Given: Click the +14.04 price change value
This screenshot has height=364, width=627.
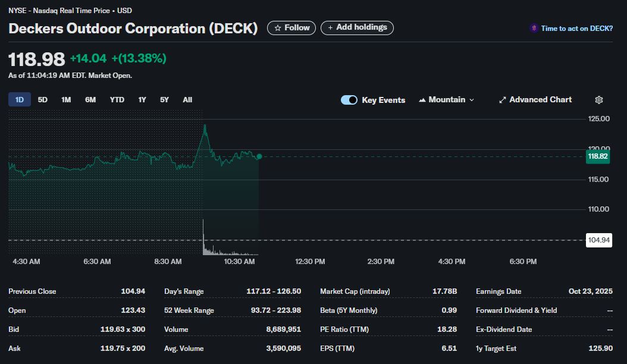Looking at the screenshot, I should [x=89, y=58].
